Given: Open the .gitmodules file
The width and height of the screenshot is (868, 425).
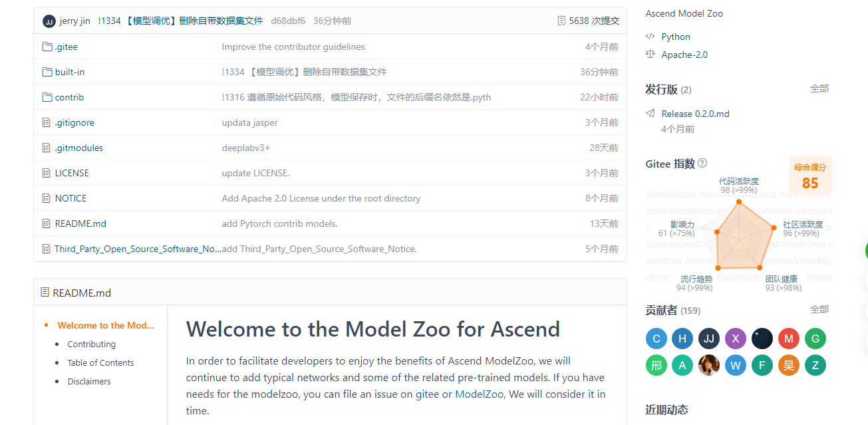Looking at the screenshot, I should (x=79, y=148).
